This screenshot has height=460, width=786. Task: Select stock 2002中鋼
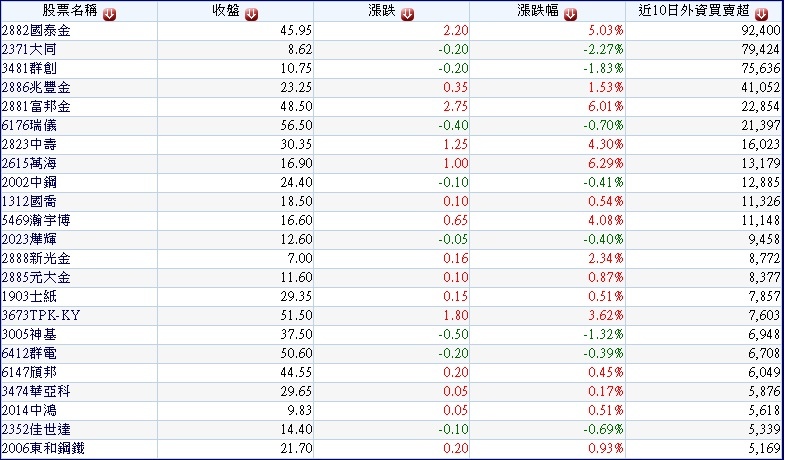click(x=29, y=182)
